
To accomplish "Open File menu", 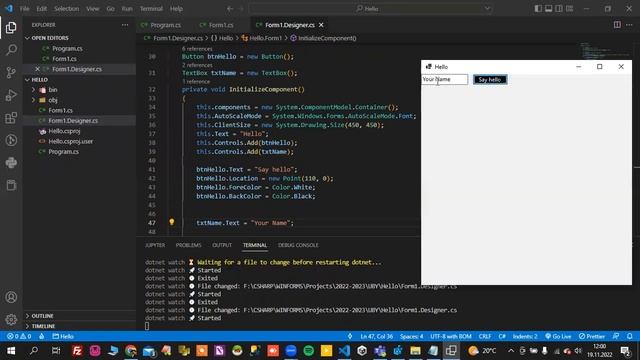I will [24, 9].
